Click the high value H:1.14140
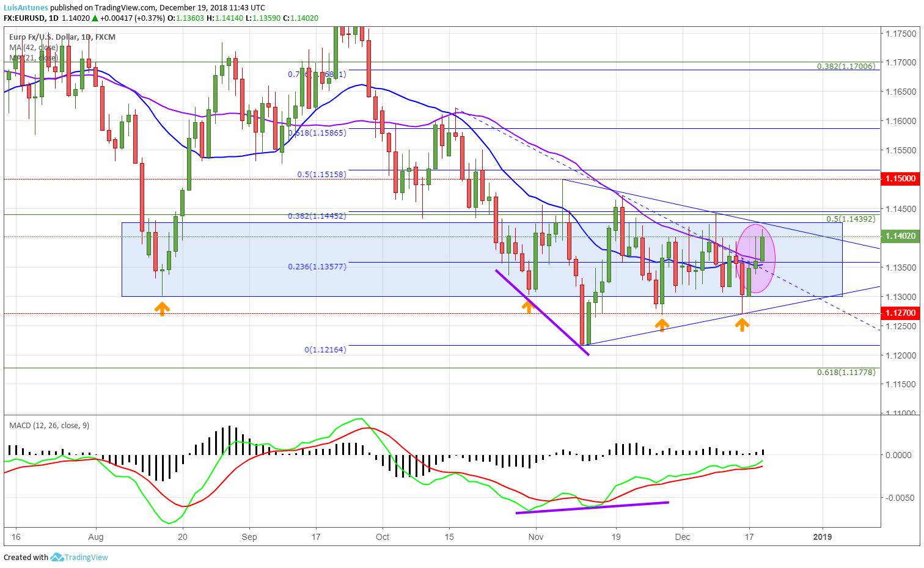 pyautogui.click(x=225, y=18)
